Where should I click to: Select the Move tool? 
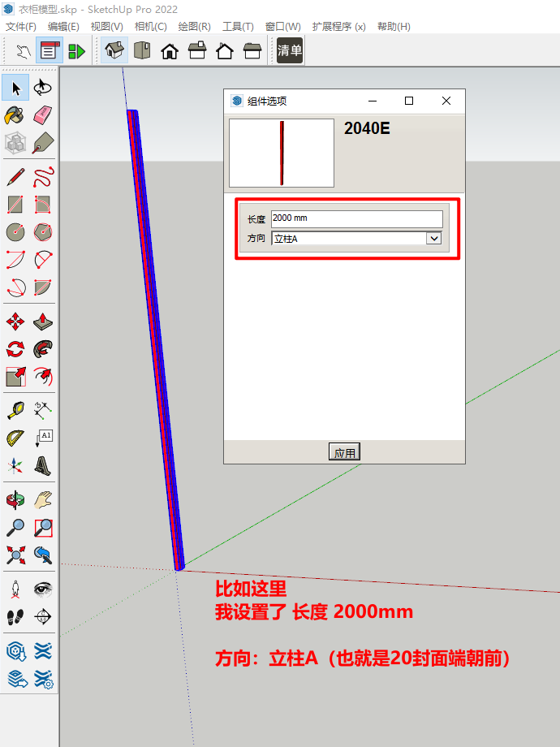pos(15,322)
